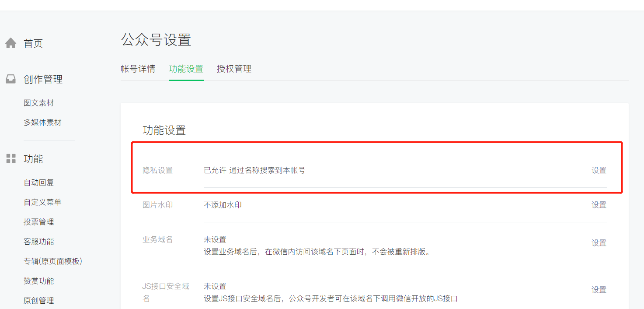Click 设置 link for 业务域名

coord(599,243)
